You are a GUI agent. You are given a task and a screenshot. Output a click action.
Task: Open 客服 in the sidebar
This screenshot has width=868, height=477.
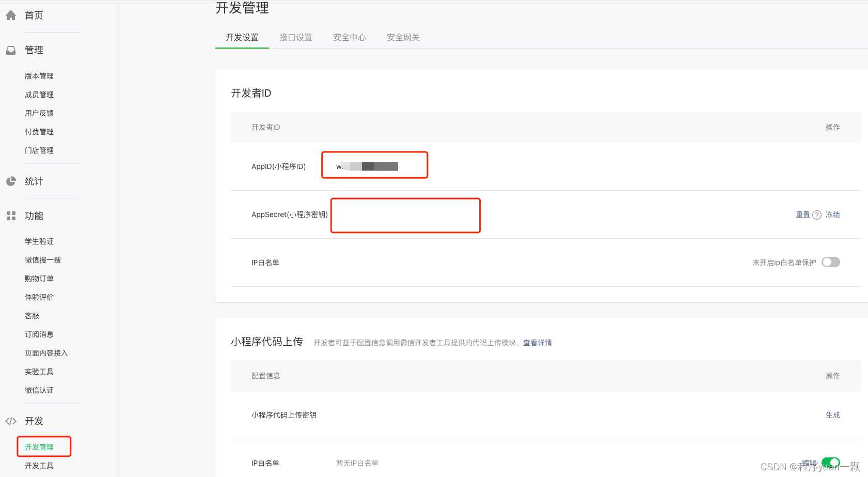coord(32,316)
